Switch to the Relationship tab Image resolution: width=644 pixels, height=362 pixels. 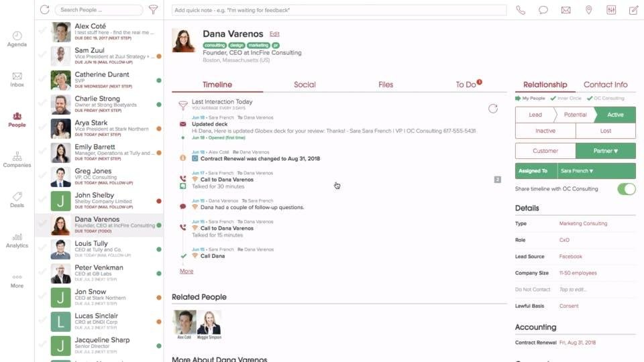point(545,84)
